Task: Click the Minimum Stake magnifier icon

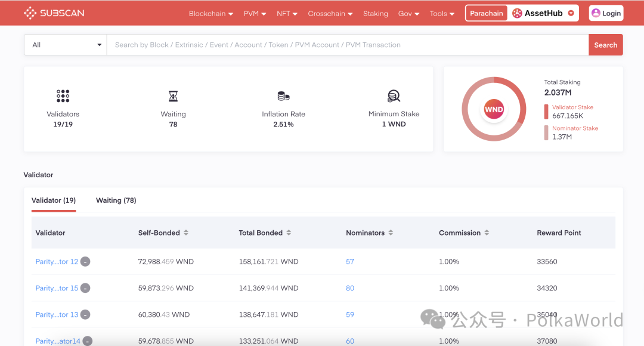Action: pos(394,95)
